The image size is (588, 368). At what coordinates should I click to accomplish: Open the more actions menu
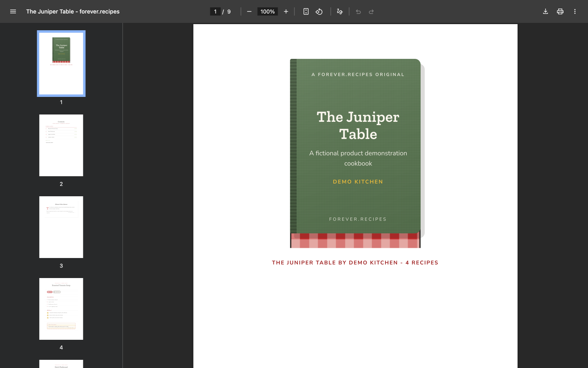pos(575,11)
